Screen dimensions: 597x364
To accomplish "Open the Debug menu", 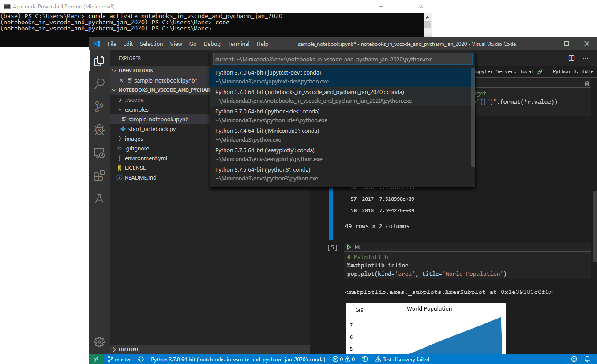I will click(x=212, y=44).
